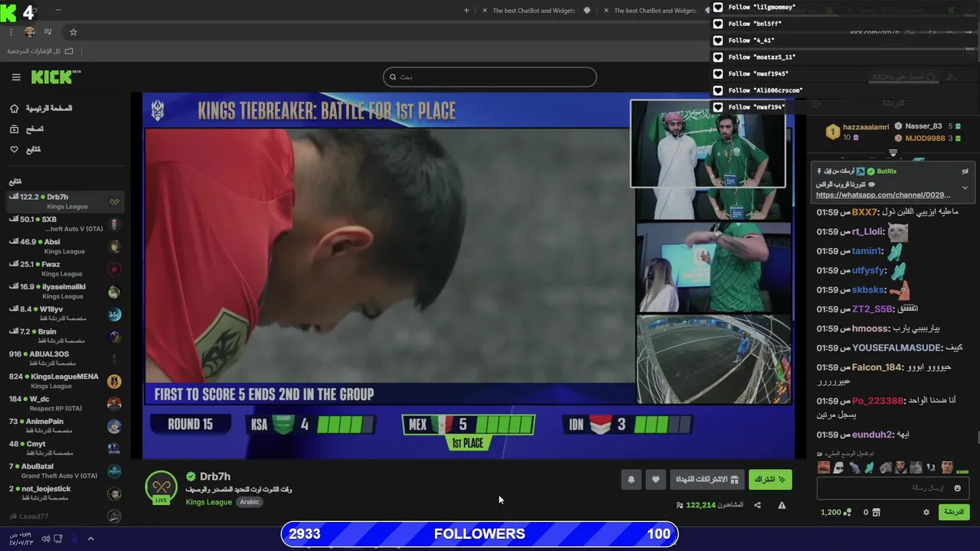Click the browser bookmark star icon

[73, 32]
